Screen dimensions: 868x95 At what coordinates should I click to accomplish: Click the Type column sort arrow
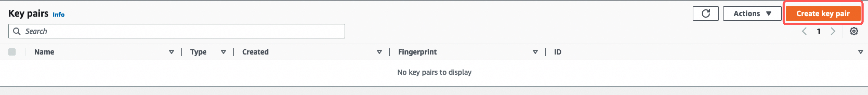point(223,52)
